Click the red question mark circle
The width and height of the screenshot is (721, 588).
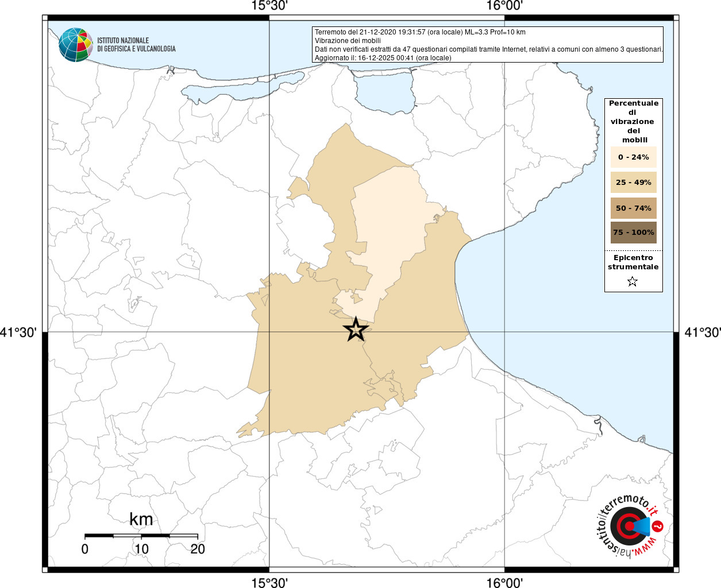(x=658, y=526)
